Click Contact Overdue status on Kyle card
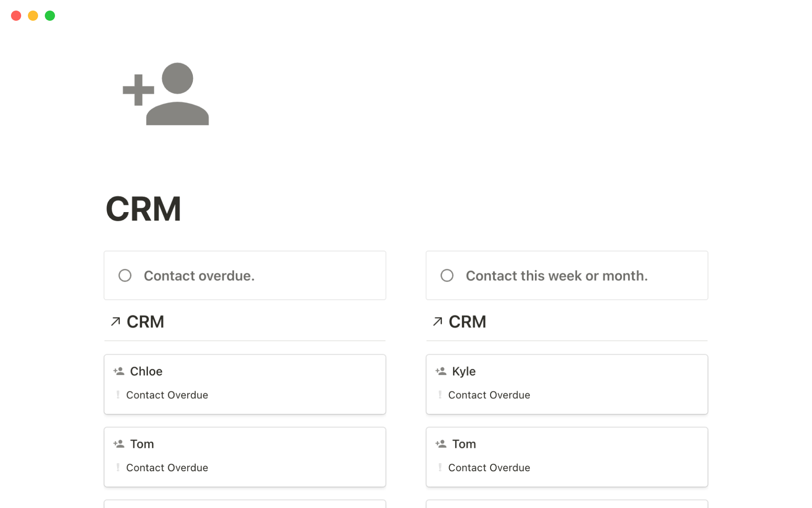The width and height of the screenshot is (812, 508). click(x=489, y=395)
